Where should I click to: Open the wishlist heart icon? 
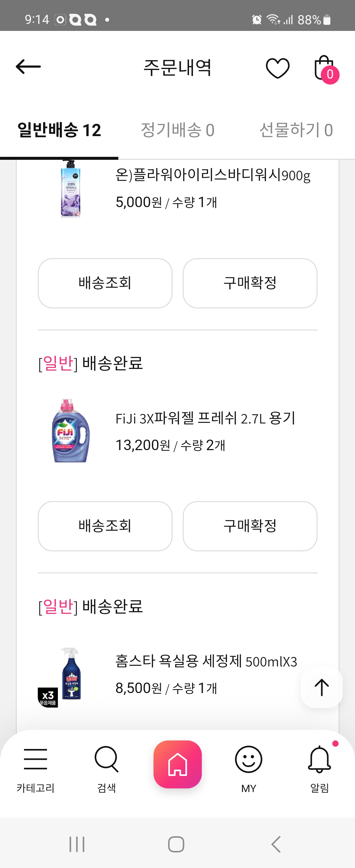tap(277, 68)
